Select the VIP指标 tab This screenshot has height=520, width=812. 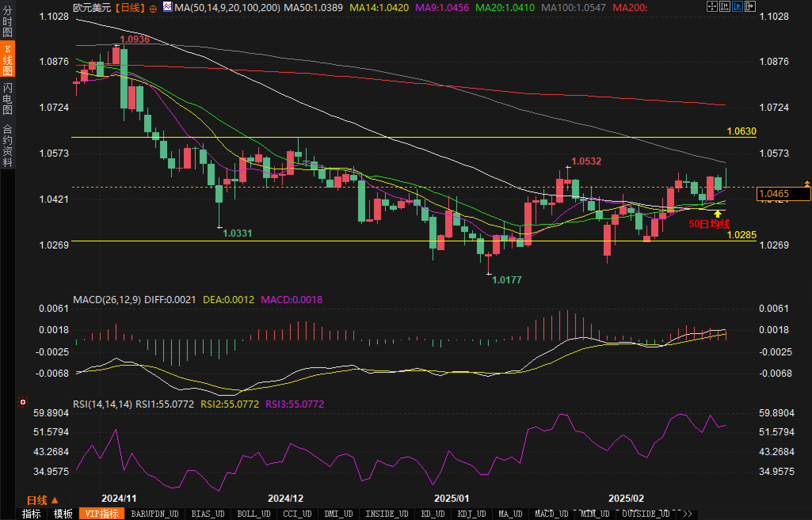coord(102,514)
